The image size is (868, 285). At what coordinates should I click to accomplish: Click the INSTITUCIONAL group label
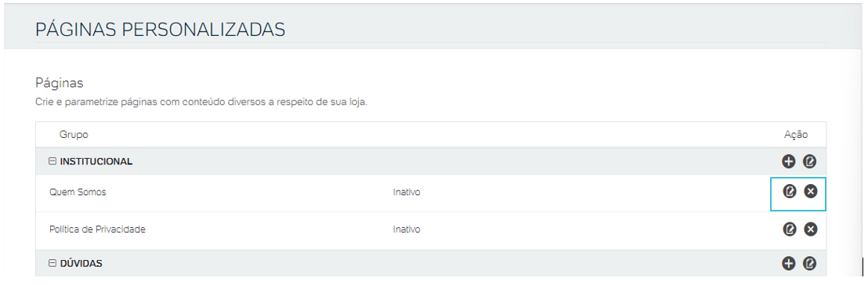[x=96, y=161]
